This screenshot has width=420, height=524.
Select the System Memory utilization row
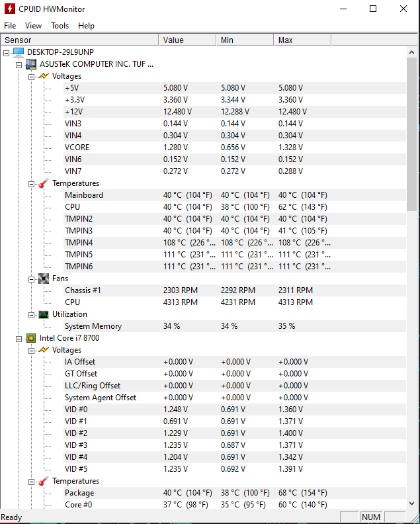[x=235, y=326]
